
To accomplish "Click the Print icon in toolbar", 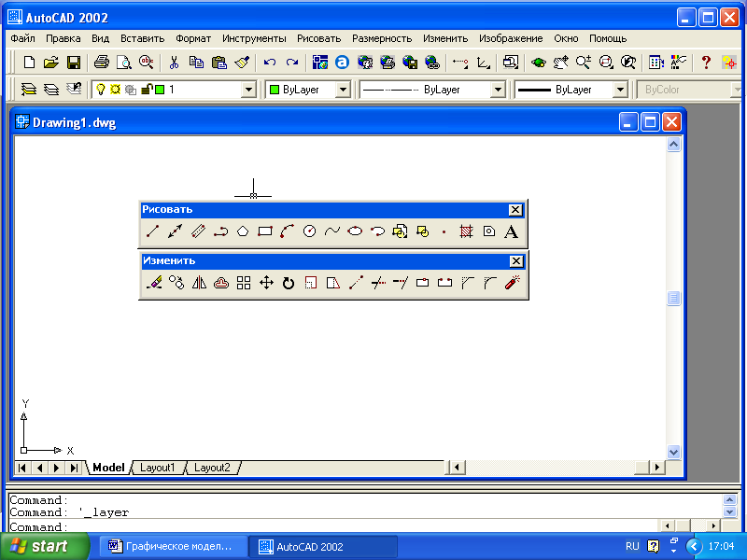I will tap(101, 63).
